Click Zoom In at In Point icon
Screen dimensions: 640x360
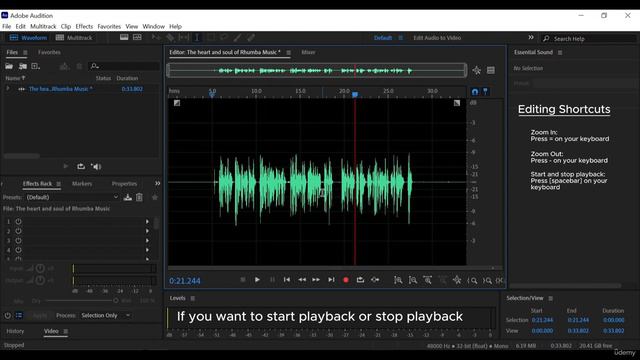[473, 280]
